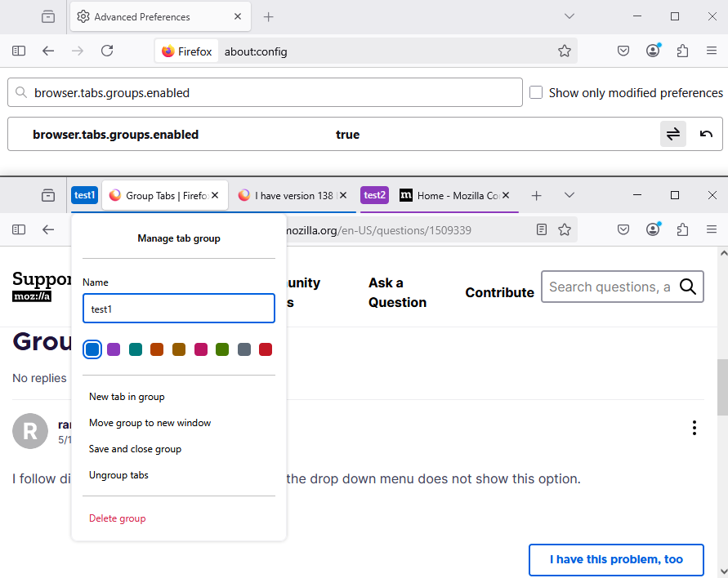728x578 pixels.
Task: Click the tab group Name field
Action: pyautogui.click(x=179, y=309)
